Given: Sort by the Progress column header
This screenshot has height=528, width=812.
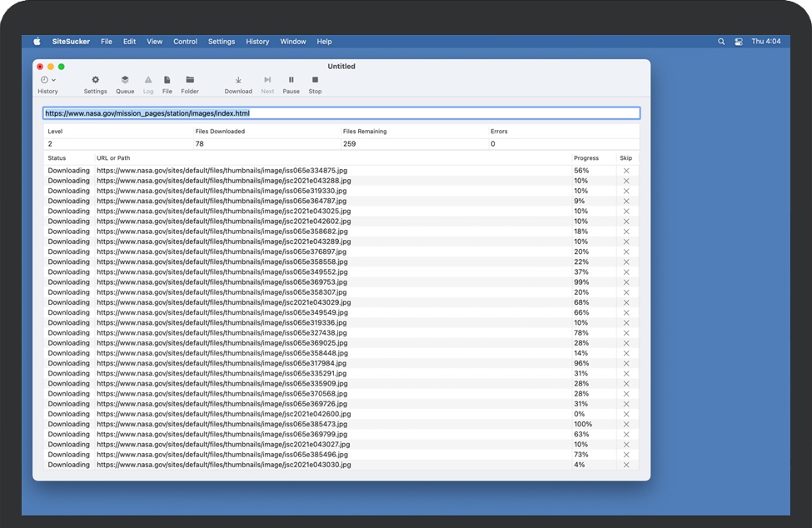Looking at the screenshot, I should coord(585,157).
